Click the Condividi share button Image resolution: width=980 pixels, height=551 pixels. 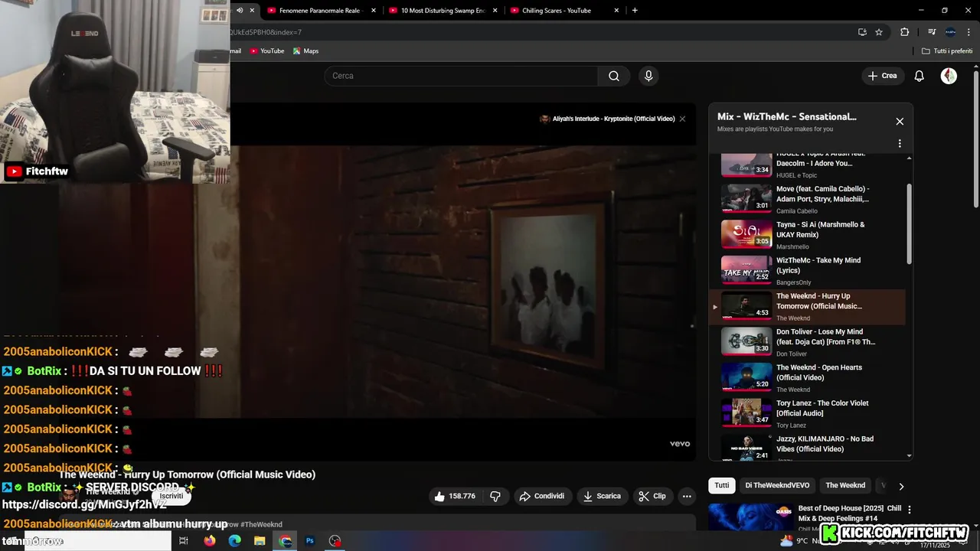pyautogui.click(x=542, y=496)
